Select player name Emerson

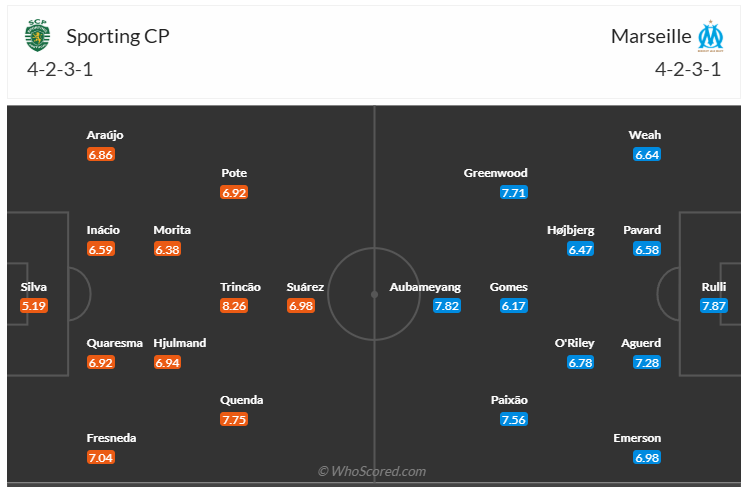click(637, 438)
